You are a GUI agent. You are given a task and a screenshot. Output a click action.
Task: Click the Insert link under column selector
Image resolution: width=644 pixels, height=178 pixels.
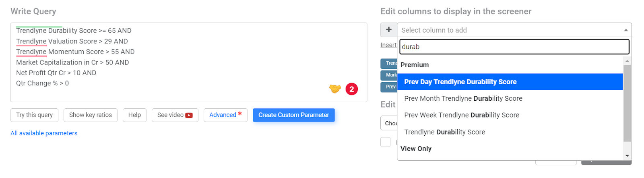tap(388, 45)
